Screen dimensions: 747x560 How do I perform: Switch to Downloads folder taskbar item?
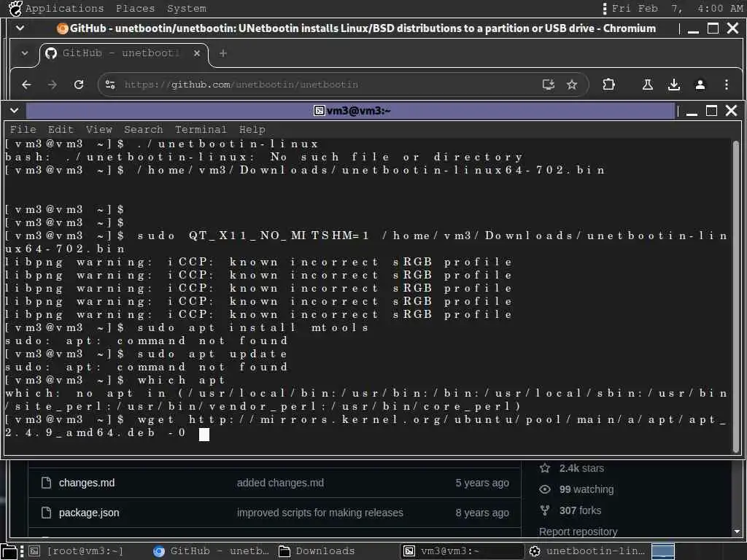point(317,551)
